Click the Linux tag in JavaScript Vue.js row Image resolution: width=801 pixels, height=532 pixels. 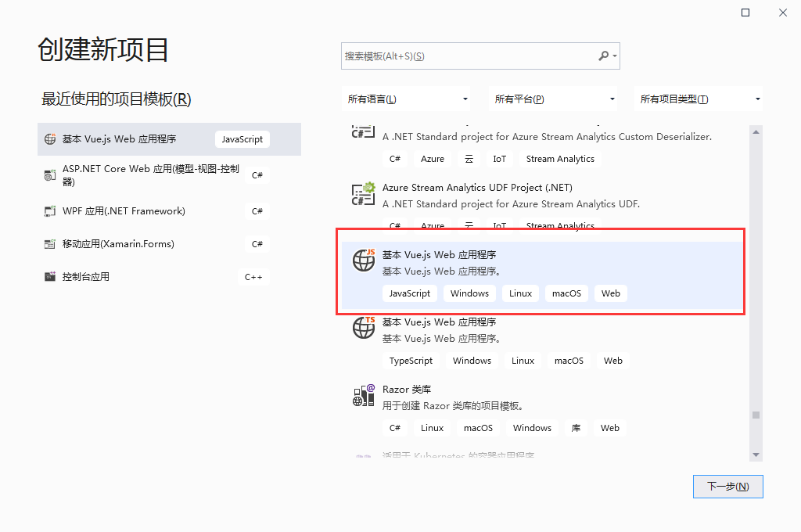click(x=520, y=293)
